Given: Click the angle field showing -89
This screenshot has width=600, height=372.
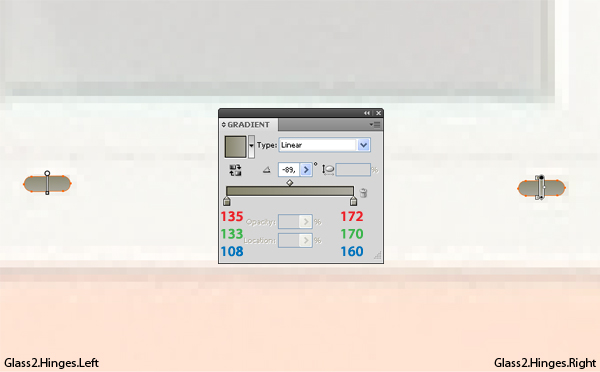Looking at the screenshot, I should [289, 170].
